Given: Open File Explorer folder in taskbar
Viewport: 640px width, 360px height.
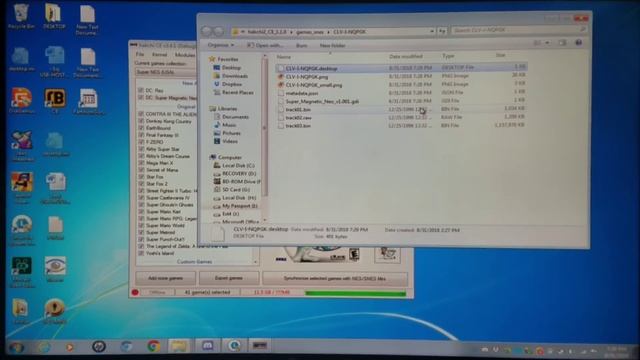Looking at the screenshot, I should 179,346.
